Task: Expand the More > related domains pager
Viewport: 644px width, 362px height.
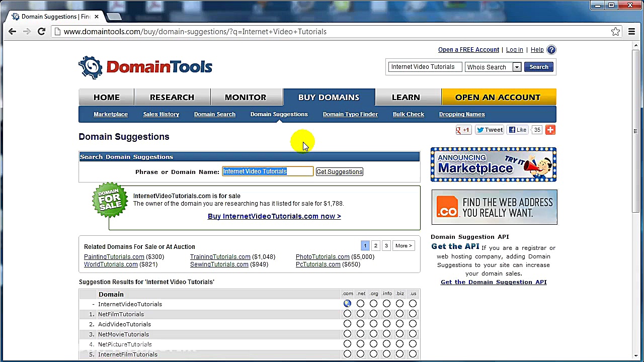Action: pos(404,246)
